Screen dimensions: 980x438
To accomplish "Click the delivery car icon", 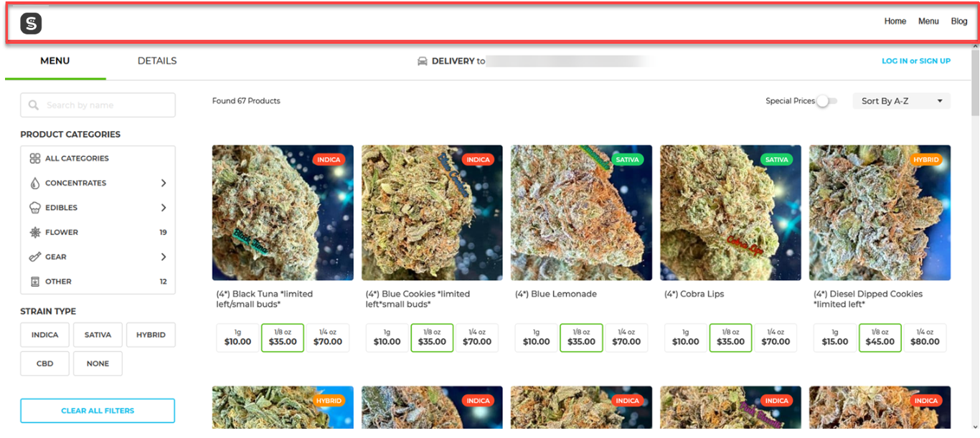I will tap(423, 61).
